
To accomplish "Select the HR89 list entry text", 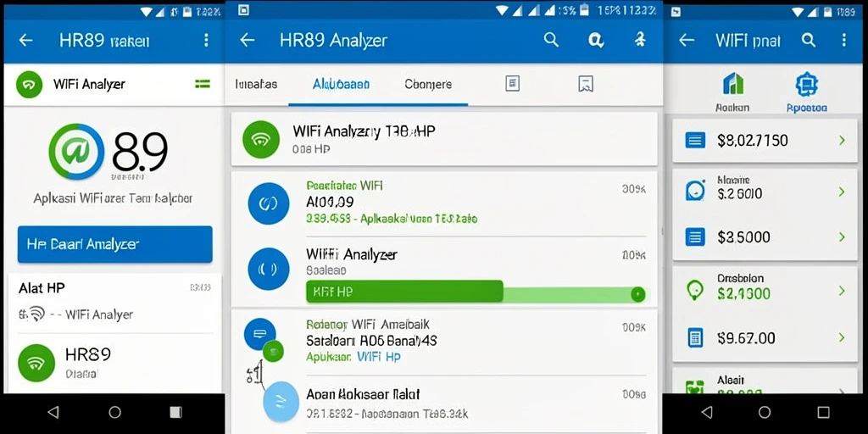I will coord(88,354).
